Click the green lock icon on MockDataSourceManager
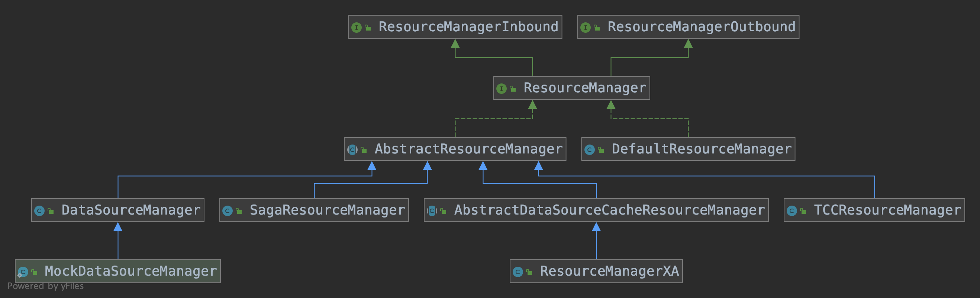This screenshot has width=980, height=298. (35, 272)
